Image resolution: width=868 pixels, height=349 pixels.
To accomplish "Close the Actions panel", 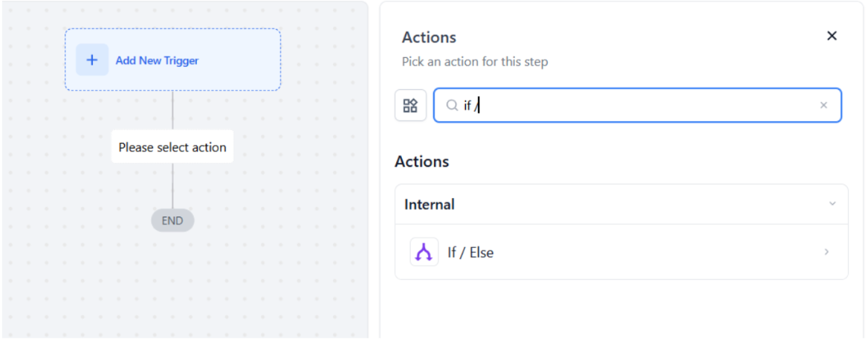I will coord(832,36).
